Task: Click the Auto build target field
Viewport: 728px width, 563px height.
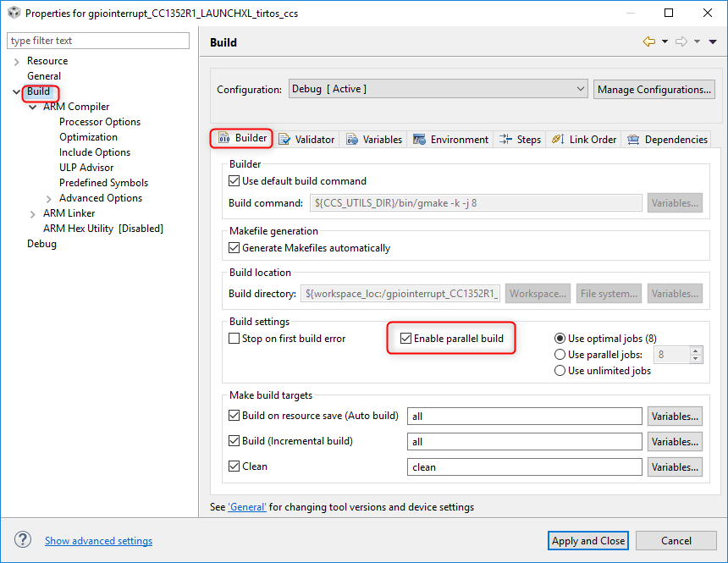Action: [525, 416]
